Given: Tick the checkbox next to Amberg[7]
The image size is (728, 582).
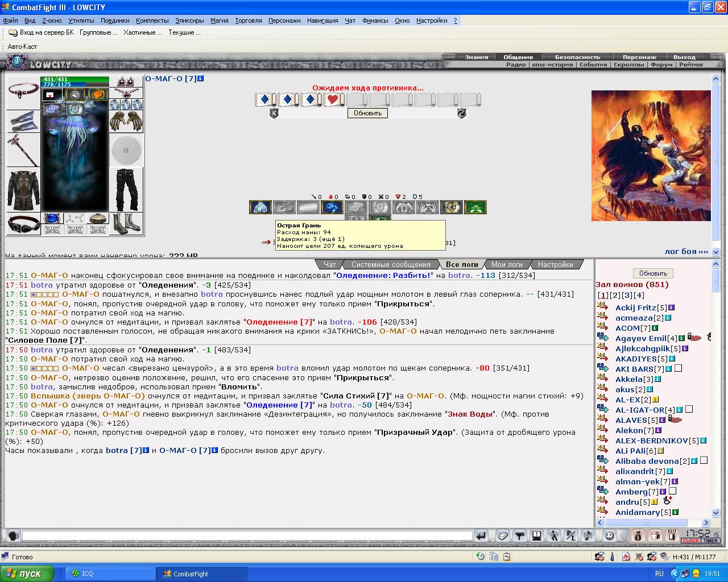Looking at the screenshot, I should click(x=672, y=491).
